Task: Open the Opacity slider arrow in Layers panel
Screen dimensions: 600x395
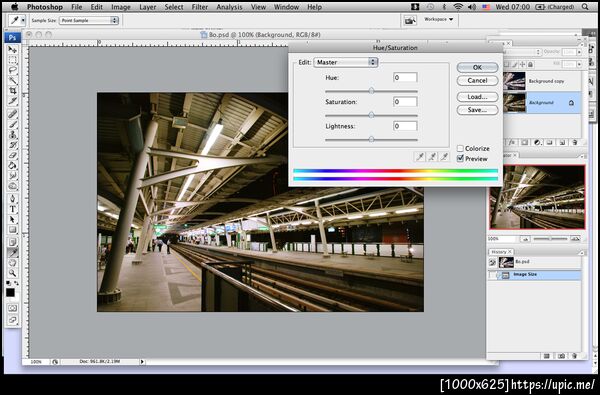Action: click(x=579, y=52)
